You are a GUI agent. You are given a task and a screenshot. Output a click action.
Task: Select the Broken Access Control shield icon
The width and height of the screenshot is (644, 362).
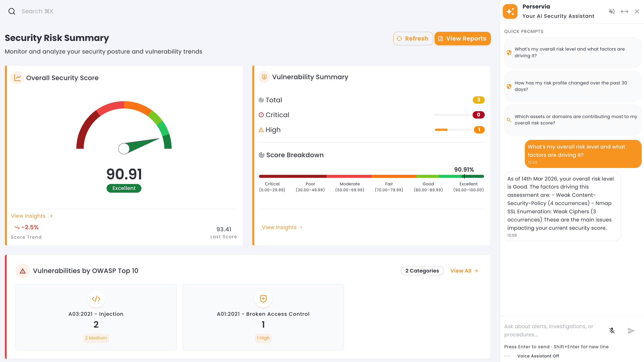(x=263, y=299)
